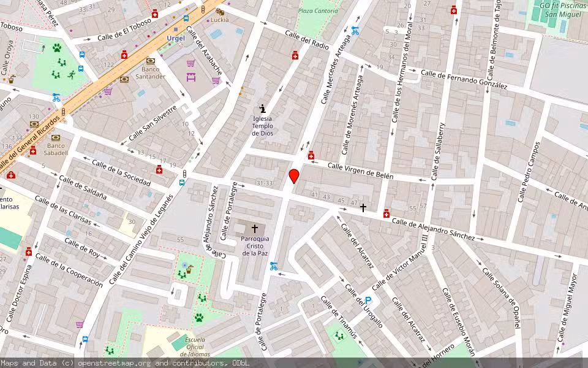This screenshot has height=368, width=588.
Task: Select the pharmacy icon on Calle del Radio
Action: 295,55
